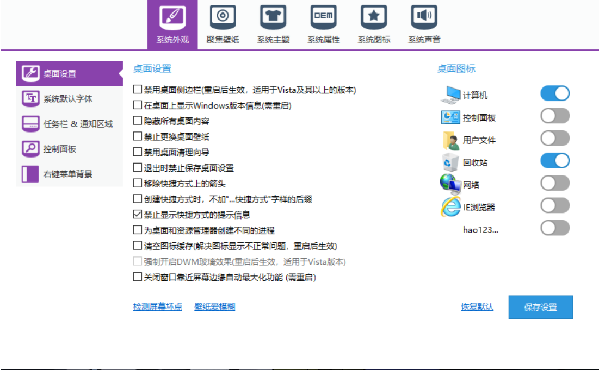This screenshot has height=370, width=599.
Task: Click the 计算机 monitor icon in the desktop icons list
Action: (x=451, y=95)
